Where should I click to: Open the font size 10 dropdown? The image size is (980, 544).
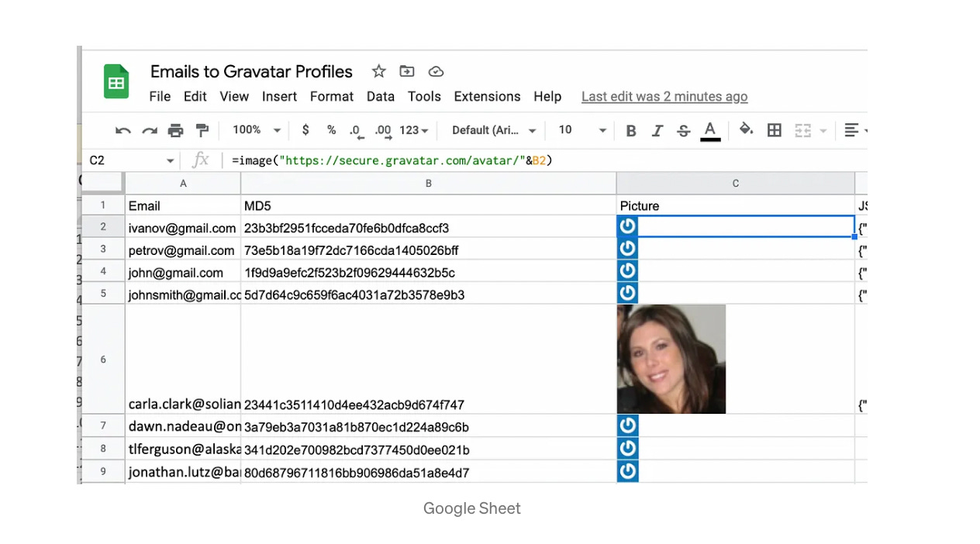point(582,130)
